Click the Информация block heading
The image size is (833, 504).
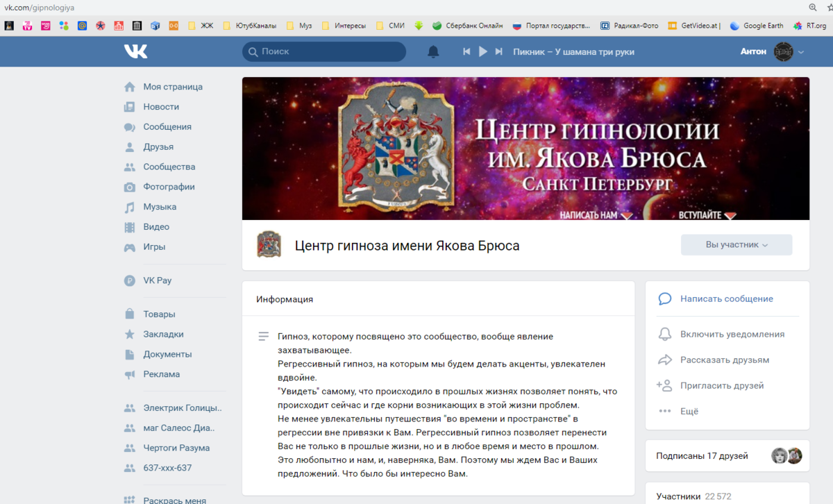tap(285, 299)
